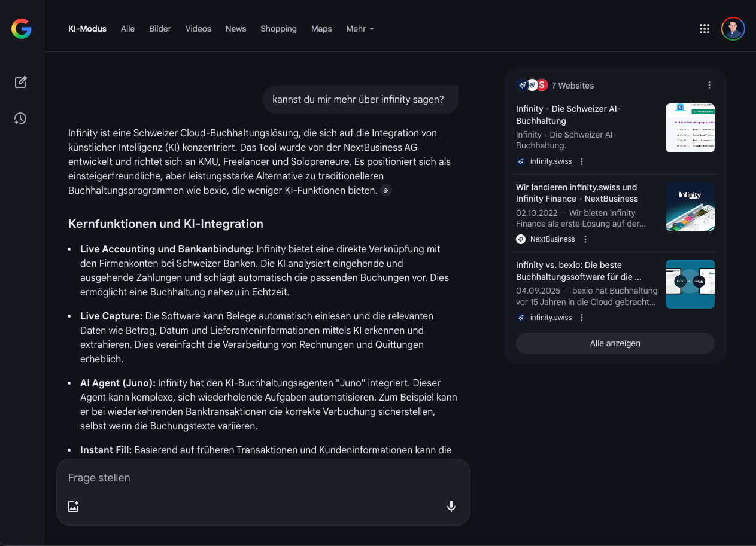Switch to the Alle tab
The image size is (756, 546).
128,29
